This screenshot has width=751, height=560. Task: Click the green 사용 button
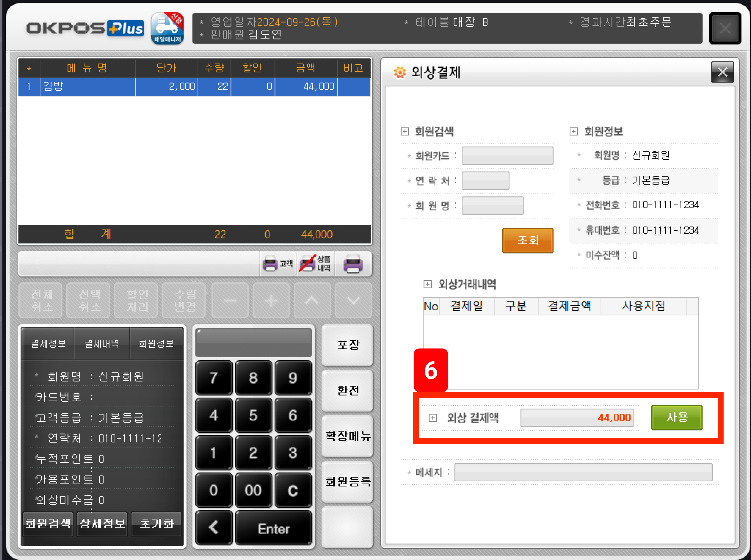pyautogui.click(x=677, y=417)
